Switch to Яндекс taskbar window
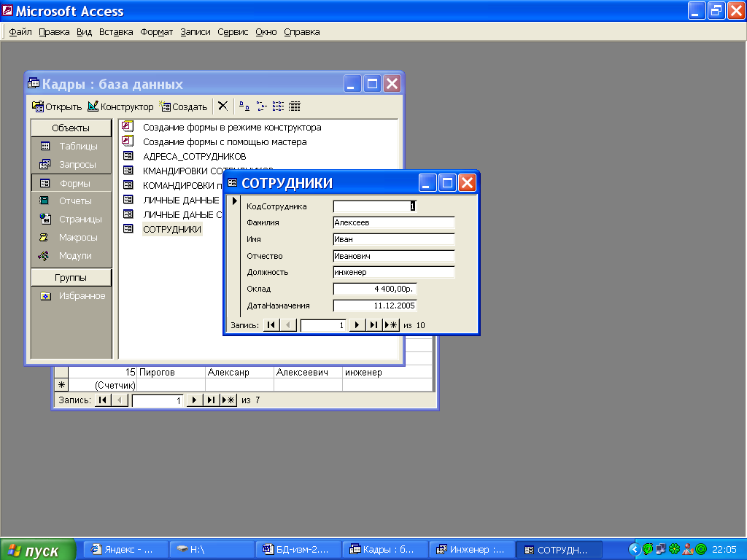747x560 pixels. (125, 550)
